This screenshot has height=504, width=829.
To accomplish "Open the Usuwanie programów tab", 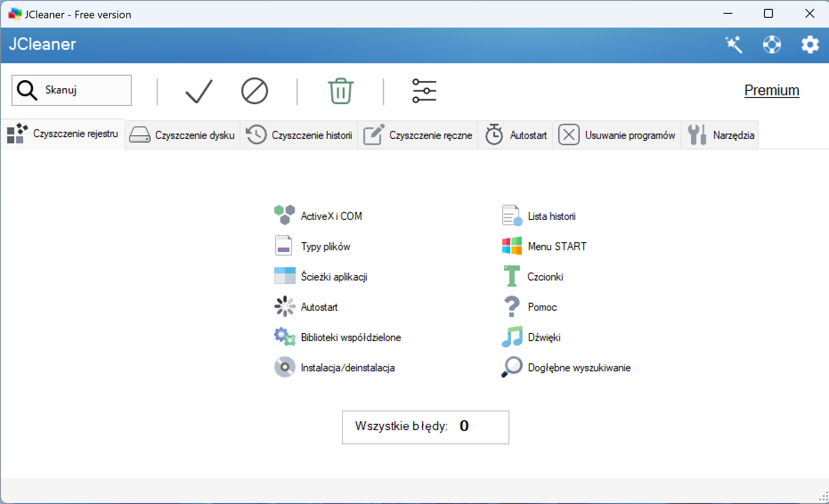I will 617,135.
